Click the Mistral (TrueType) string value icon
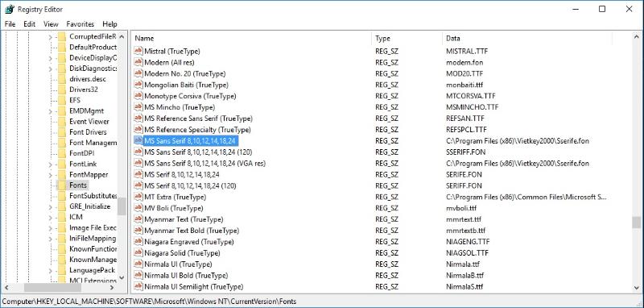644x308 pixels. (138, 52)
